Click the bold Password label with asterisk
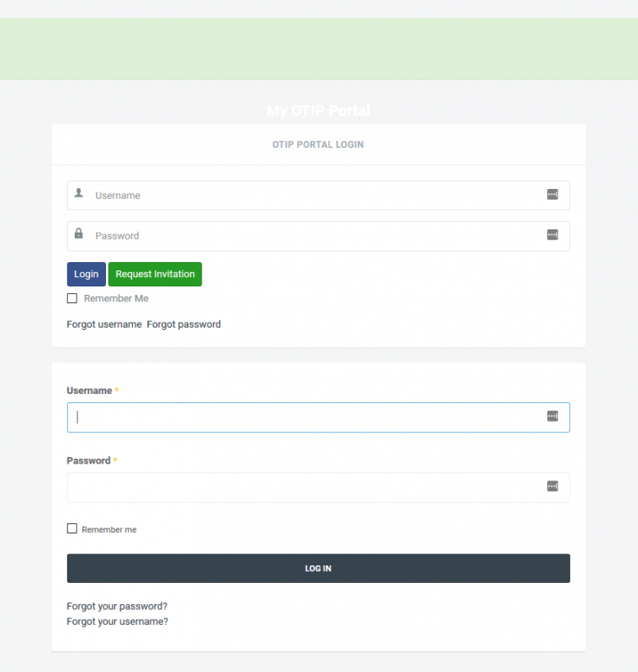 point(92,460)
